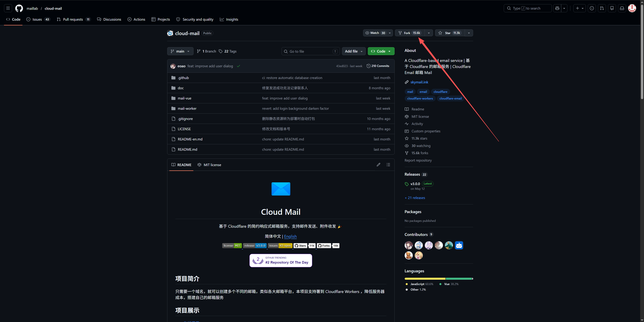Screen dimensions: 644x322
Task: Fork the cloud-mail repository
Action: [x=410, y=33]
